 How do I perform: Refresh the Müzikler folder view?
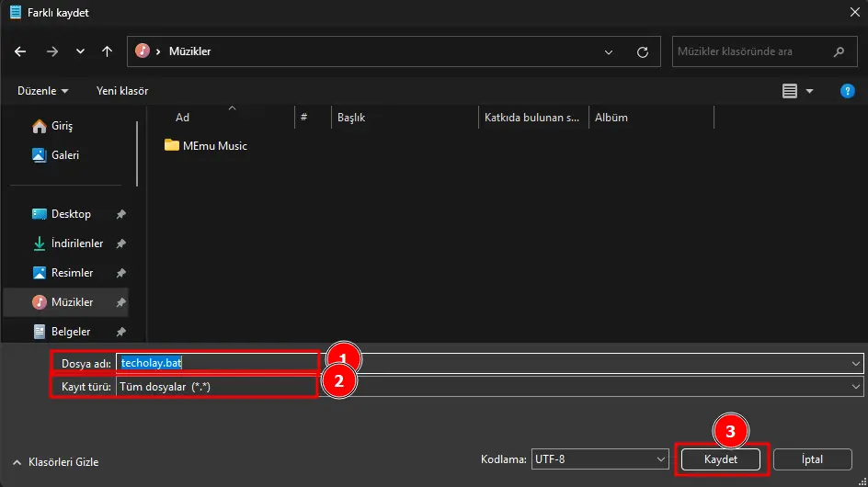[x=642, y=52]
